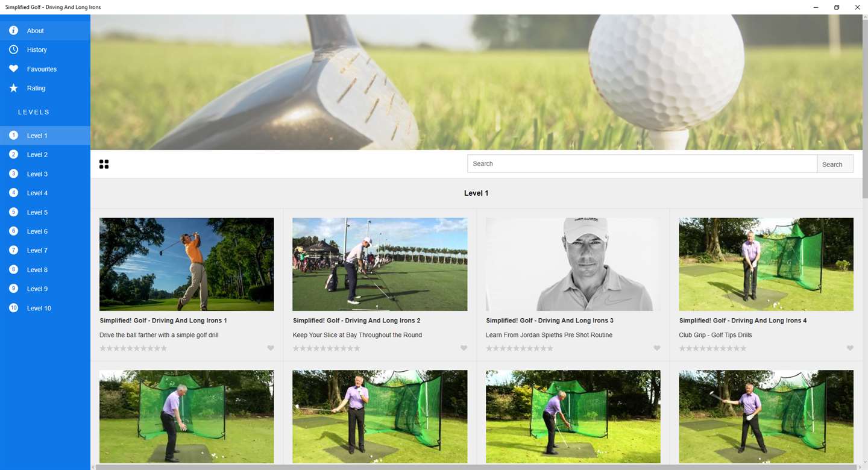Open the orange-shirt golfer swing thumbnail
Screen dimensions: 868x470
click(187, 265)
